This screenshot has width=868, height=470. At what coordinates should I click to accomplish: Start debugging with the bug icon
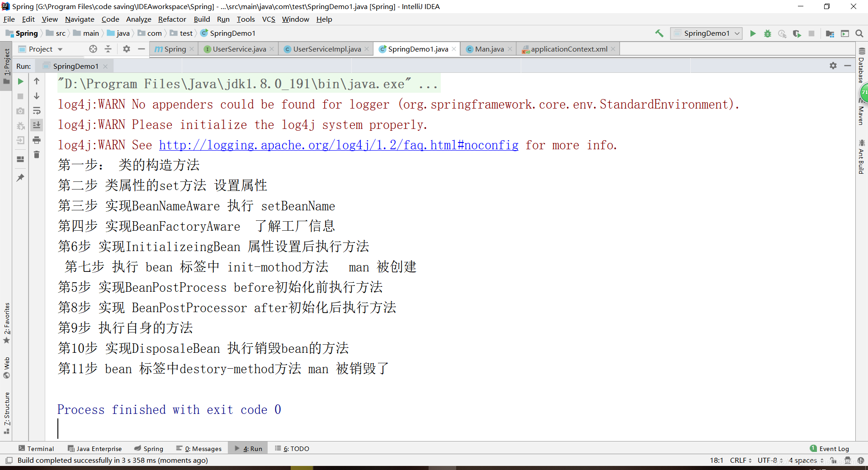click(x=767, y=33)
